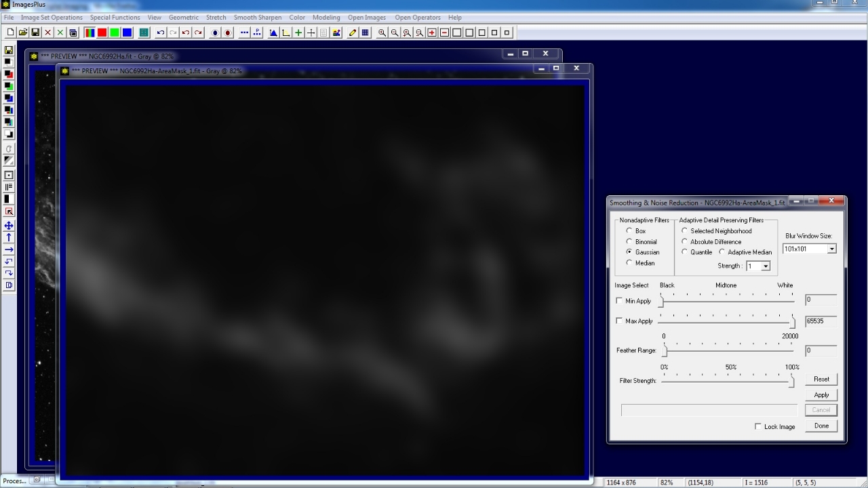Select the green channel square icon

(x=115, y=33)
